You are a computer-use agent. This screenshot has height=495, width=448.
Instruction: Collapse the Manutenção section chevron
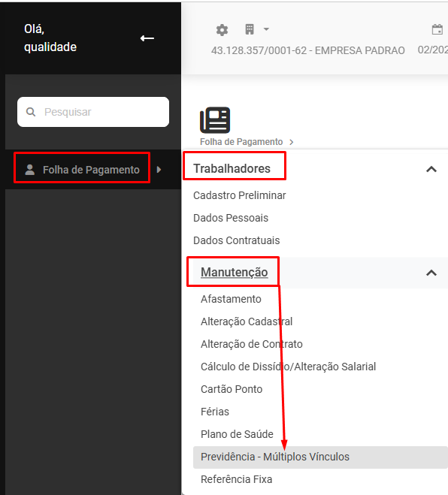[x=431, y=273]
